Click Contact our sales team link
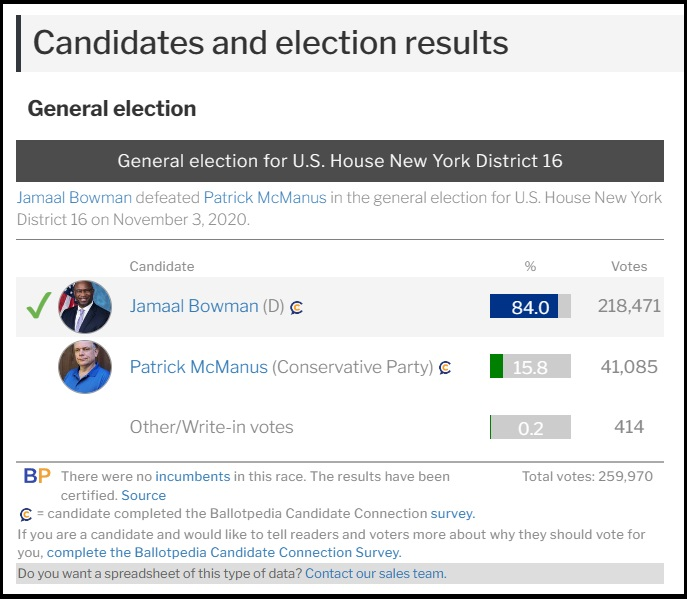This screenshot has width=687, height=599. point(375,573)
